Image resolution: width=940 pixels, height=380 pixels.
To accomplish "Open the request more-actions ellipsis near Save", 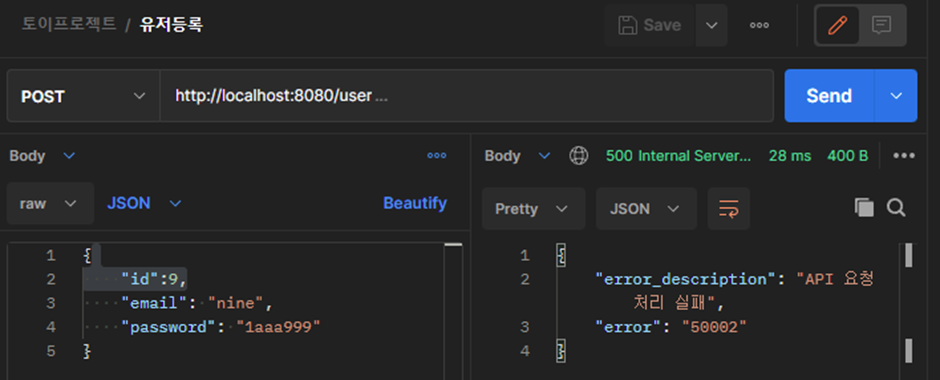I will 759,25.
